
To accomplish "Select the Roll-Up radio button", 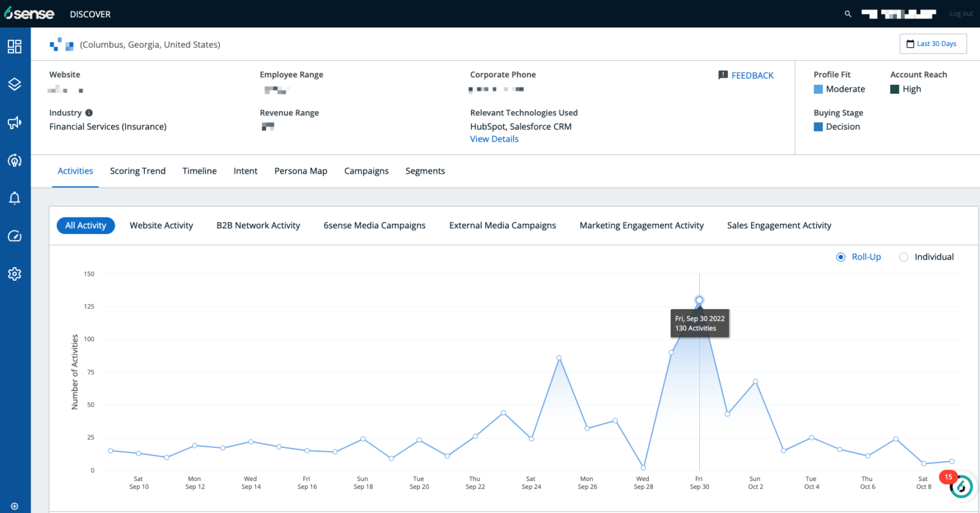I will pyautogui.click(x=841, y=257).
